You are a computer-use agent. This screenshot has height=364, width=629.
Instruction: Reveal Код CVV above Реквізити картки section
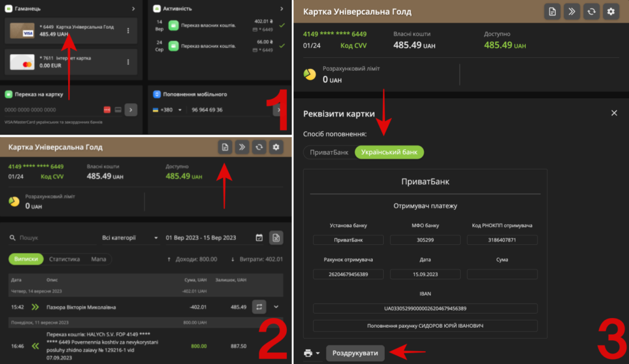click(x=353, y=45)
